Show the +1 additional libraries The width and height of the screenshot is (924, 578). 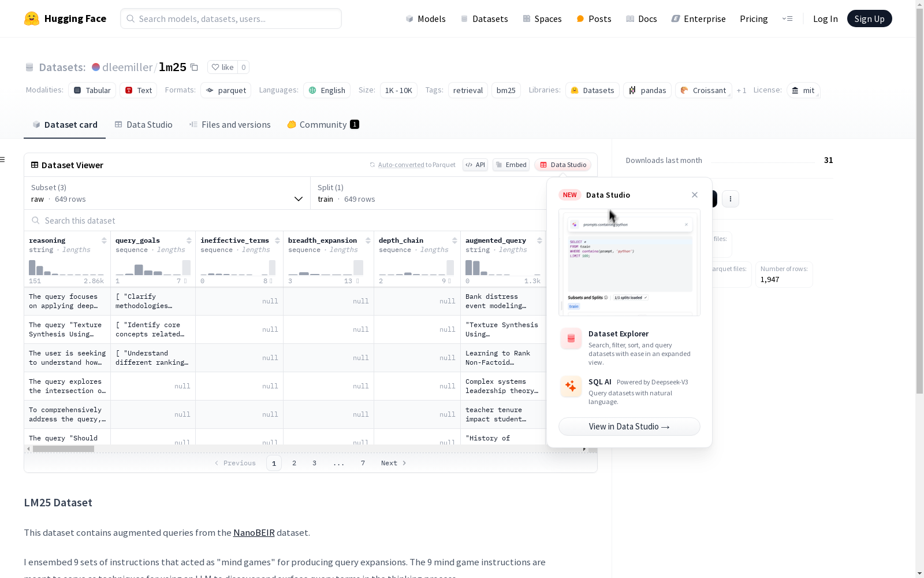[x=742, y=90]
